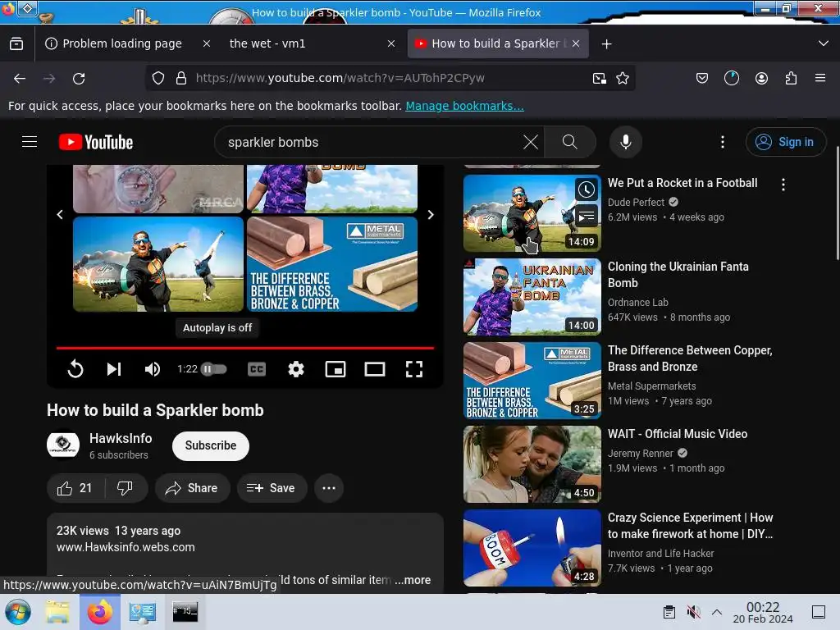This screenshot has height=630, width=840.
Task: Open Copper, Brass and Bronze video title
Action: pos(689,358)
